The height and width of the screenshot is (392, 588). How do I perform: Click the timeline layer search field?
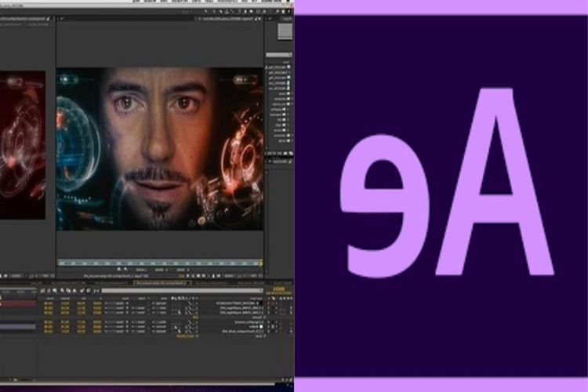tap(182, 290)
